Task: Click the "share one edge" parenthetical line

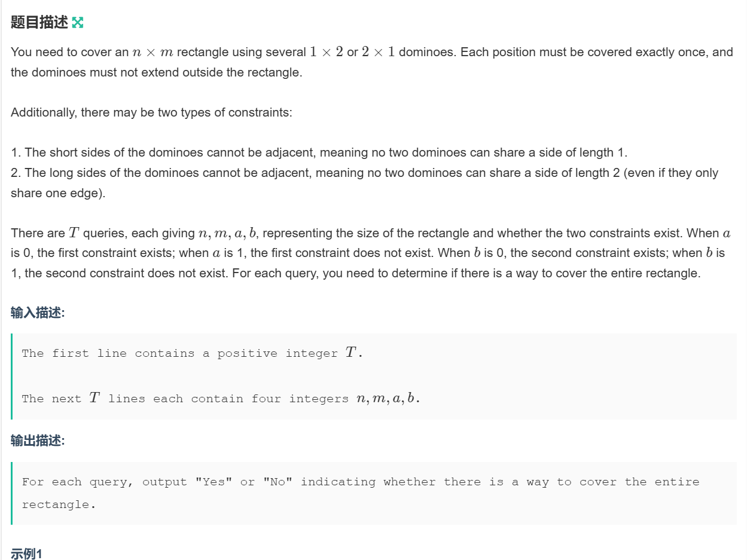Action: [x=58, y=193]
